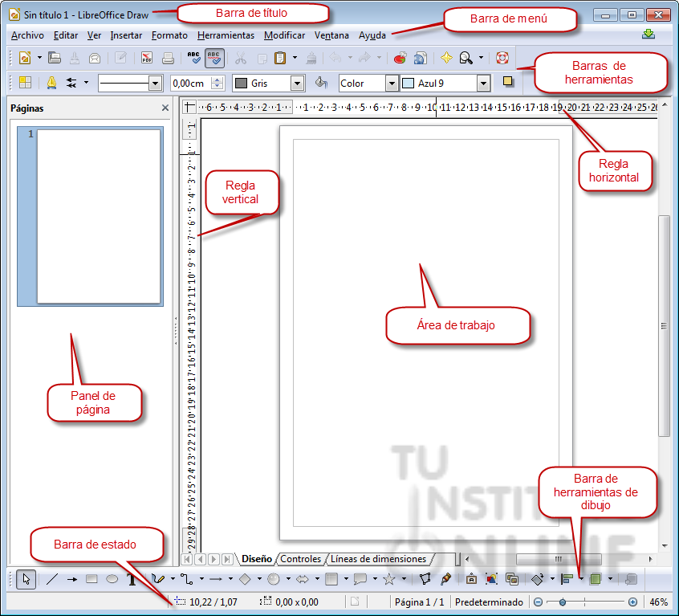The image size is (679, 616).
Task: Open the Azul 9 fill color dropdown
Action: click(x=483, y=84)
